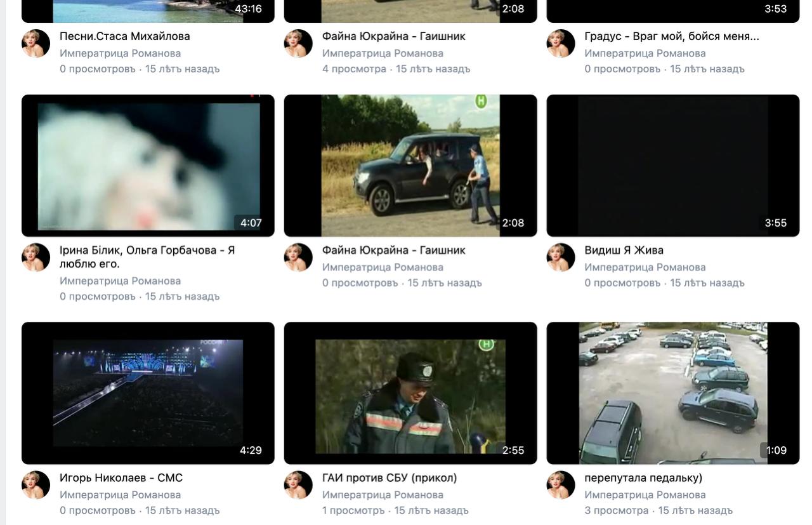This screenshot has height=525, width=812.
Task: Click the 43:16 duration badge
Action: (248, 9)
